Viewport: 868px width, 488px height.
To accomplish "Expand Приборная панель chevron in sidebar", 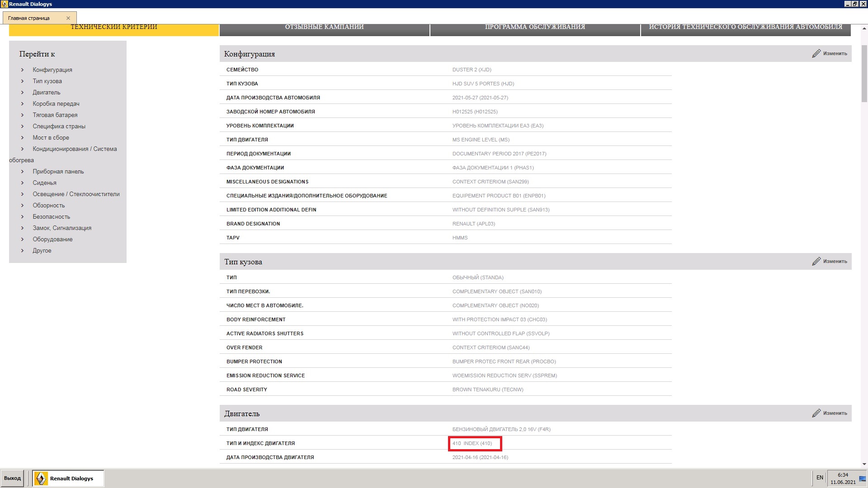I will (x=22, y=171).
